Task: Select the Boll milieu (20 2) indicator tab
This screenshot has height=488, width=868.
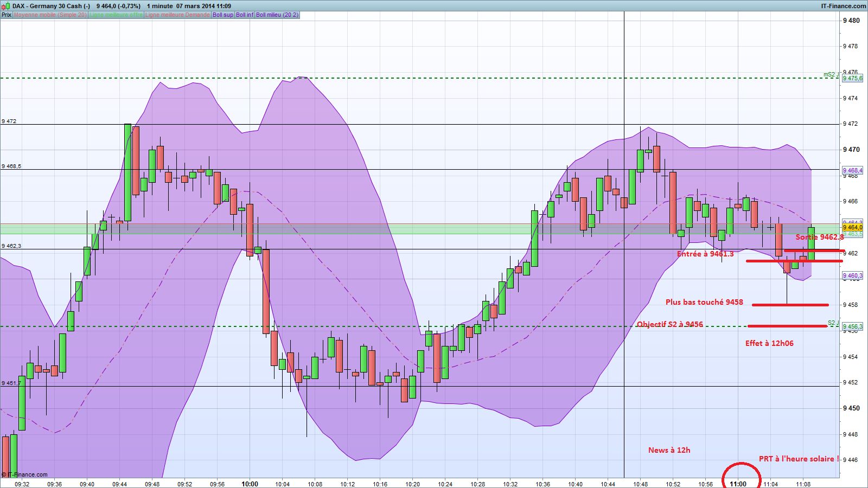Action: pyautogui.click(x=277, y=15)
